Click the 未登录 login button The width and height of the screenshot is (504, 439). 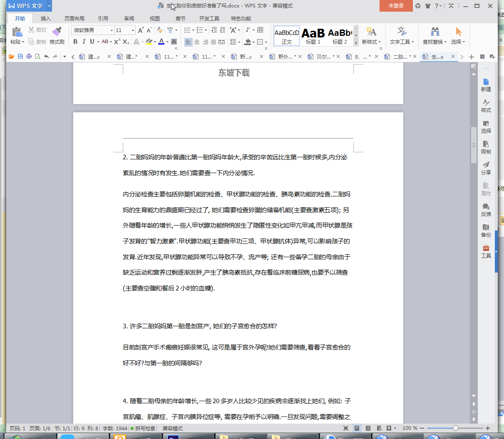(396, 6)
